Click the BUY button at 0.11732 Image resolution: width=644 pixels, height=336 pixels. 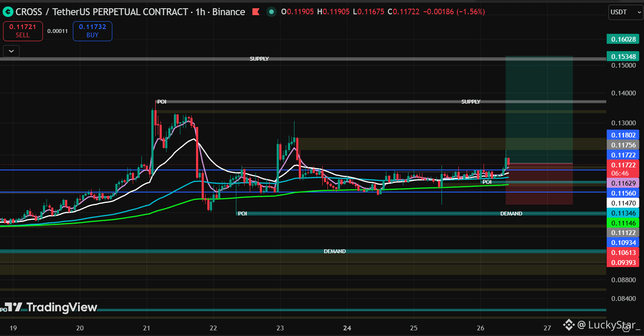(92, 31)
